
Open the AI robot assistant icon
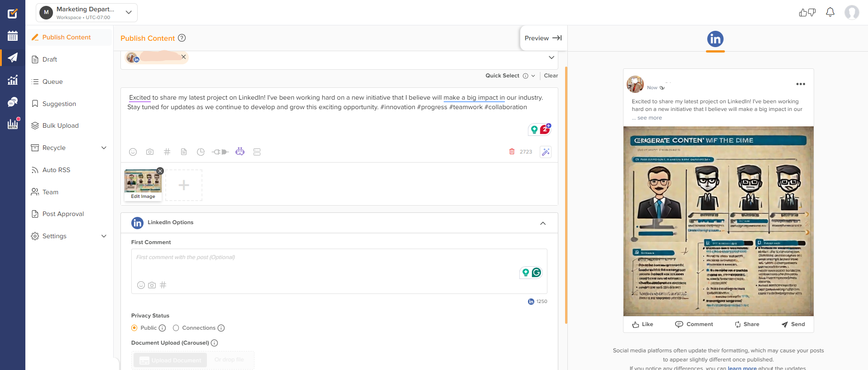pyautogui.click(x=240, y=151)
